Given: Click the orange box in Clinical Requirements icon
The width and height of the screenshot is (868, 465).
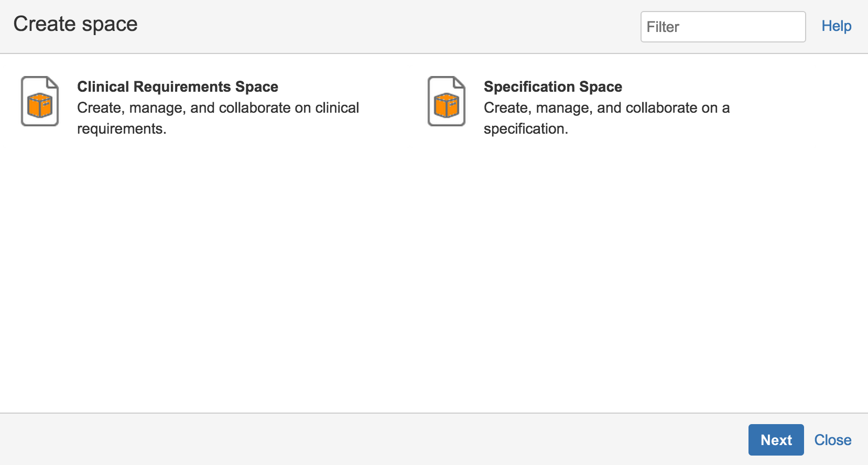Looking at the screenshot, I should pyautogui.click(x=40, y=106).
